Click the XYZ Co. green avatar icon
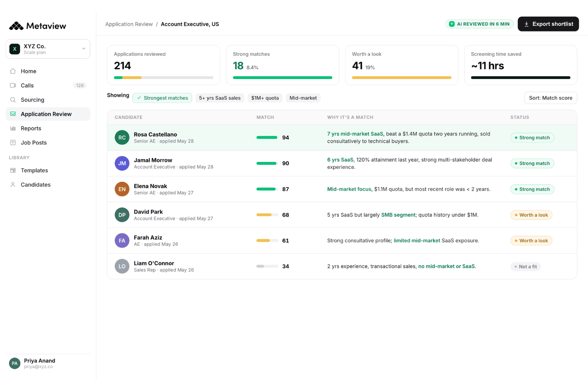This screenshot has width=588, height=392. [15, 49]
